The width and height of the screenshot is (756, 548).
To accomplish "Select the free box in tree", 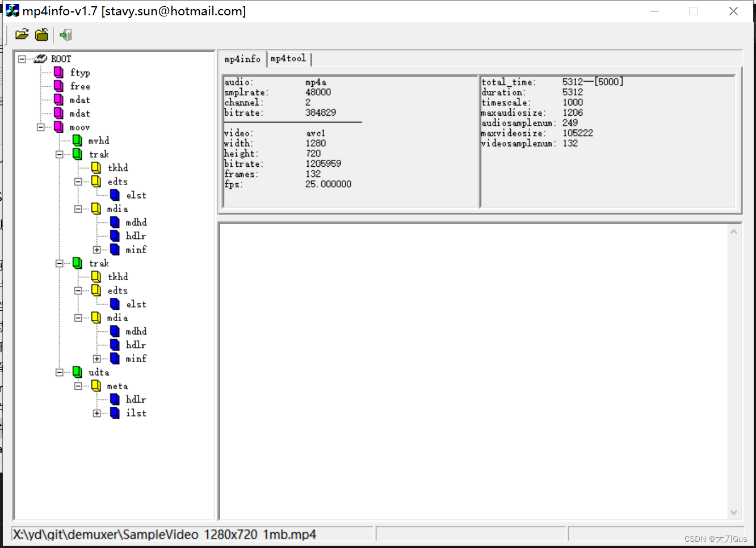I will pyautogui.click(x=80, y=86).
